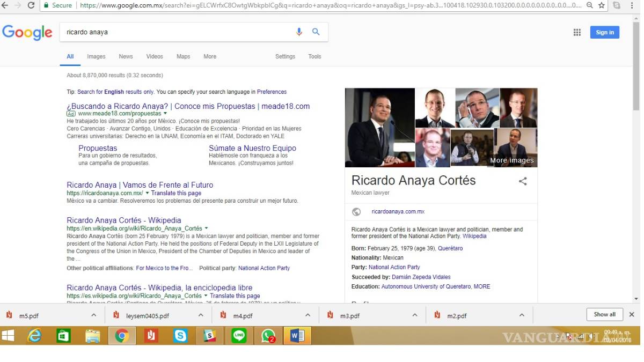The width and height of the screenshot is (644, 362).
Task: Click the Secure padlock indicator
Action: (58, 5)
